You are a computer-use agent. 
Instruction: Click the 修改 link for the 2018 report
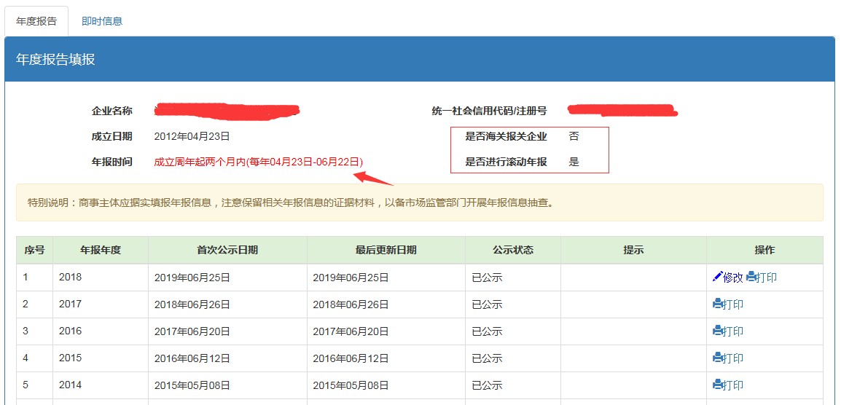click(x=732, y=278)
